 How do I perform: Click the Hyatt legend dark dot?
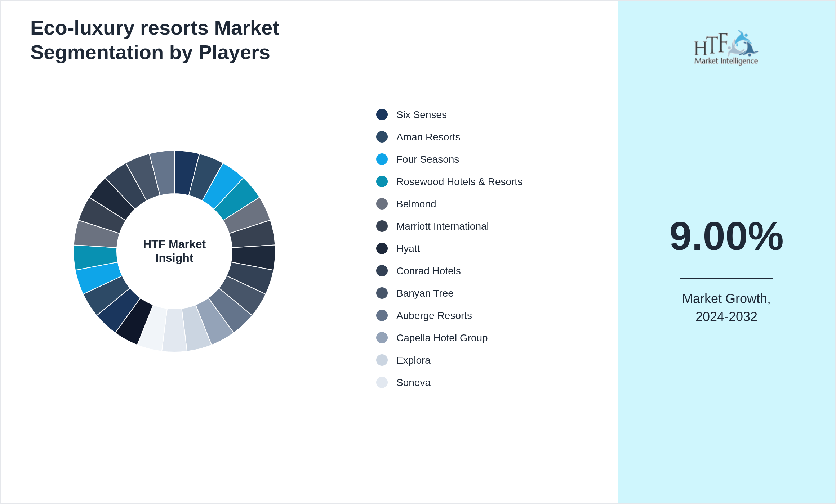click(382, 248)
